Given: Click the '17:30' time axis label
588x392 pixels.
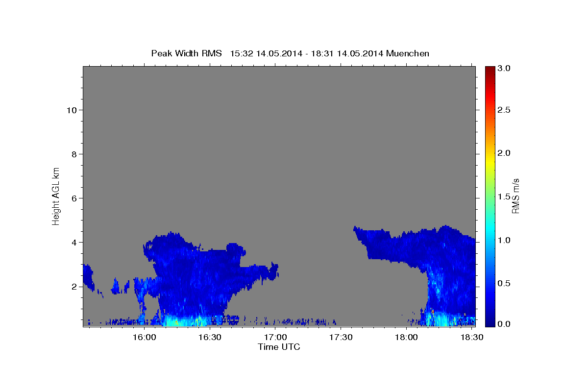Looking at the screenshot, I should tap(341, 338).
